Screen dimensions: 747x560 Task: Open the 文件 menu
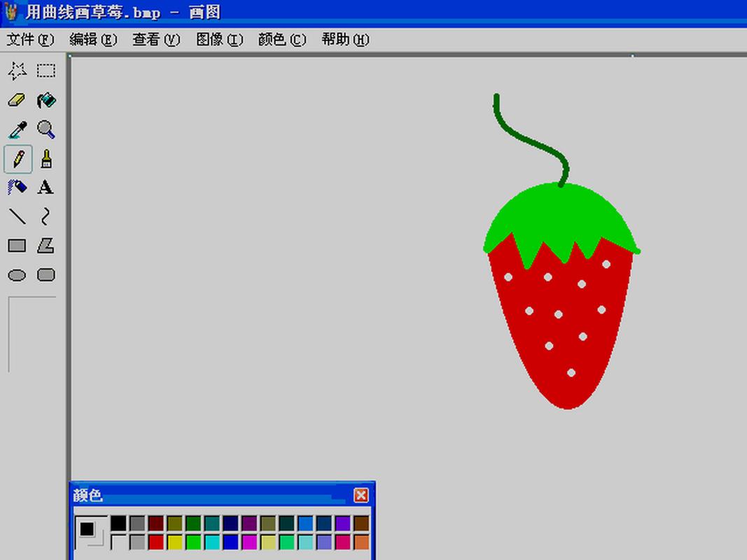pos(29,40)
